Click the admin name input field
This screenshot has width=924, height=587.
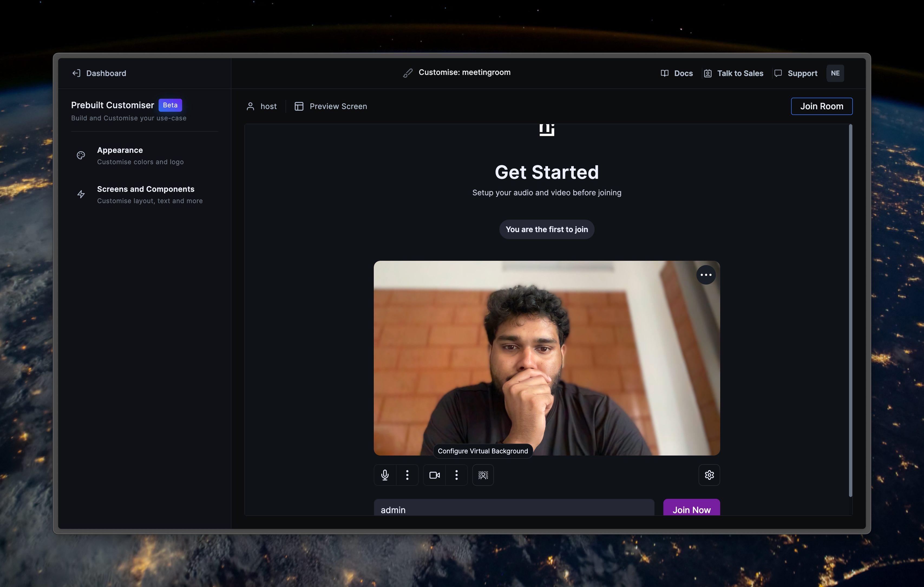(x=514, y=507)
